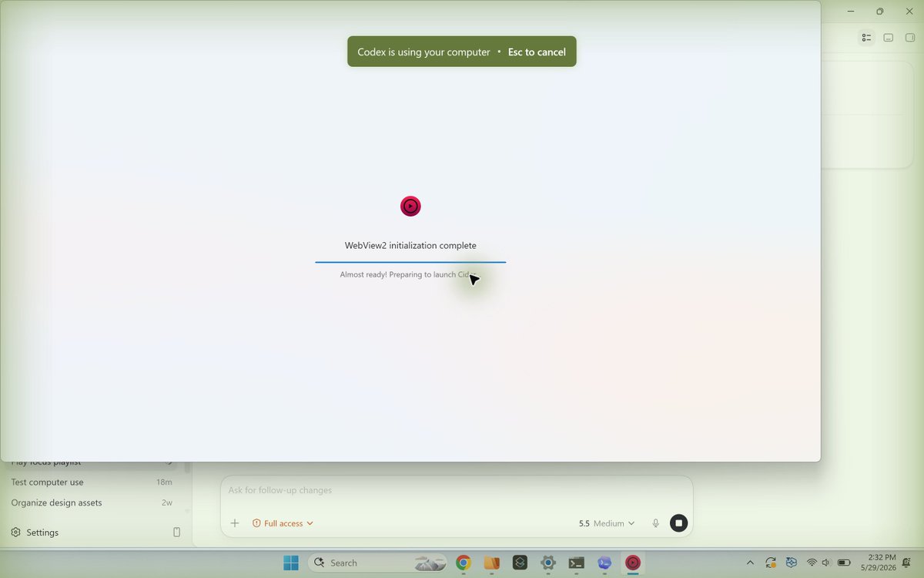Open Settings in the Codex sidebar
This screenshot has width=924, height=578.
click(x=42, y=533)
